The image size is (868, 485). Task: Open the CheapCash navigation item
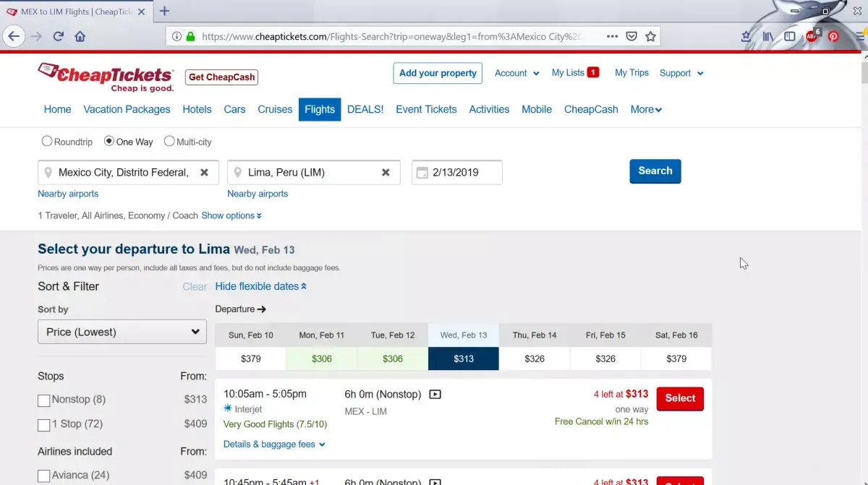click(591, 109)
